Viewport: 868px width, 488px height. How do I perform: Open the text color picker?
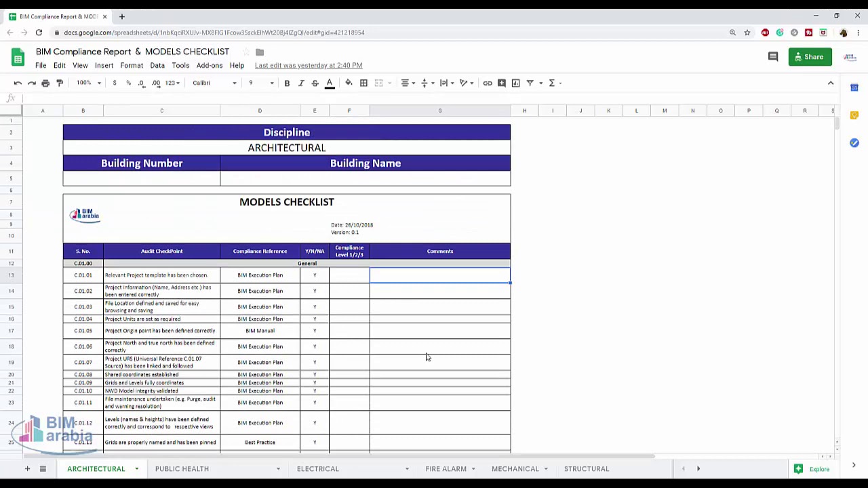[330, 83]
